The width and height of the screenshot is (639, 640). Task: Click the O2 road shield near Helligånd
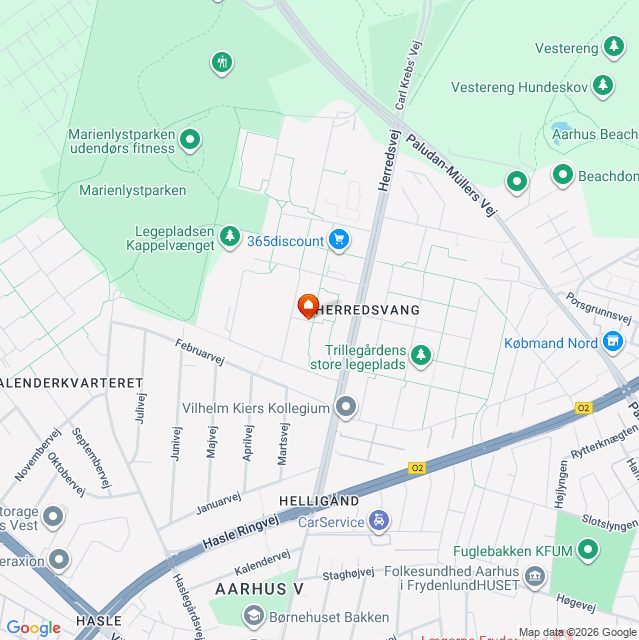tap(417, 468)
